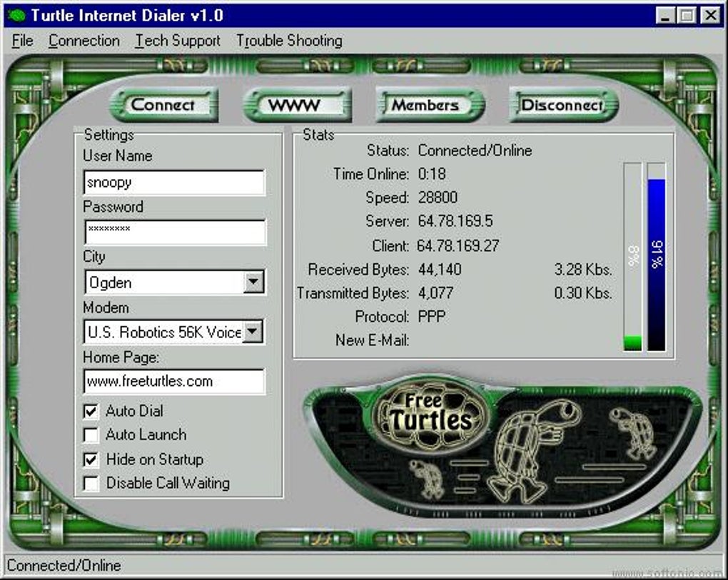Click the Transmitted Bytes value 4,077
728x580 pixels.
(x=435, y=293)
